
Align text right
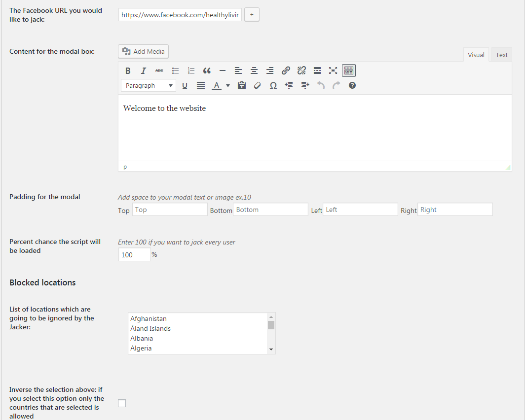coord(270,70)
